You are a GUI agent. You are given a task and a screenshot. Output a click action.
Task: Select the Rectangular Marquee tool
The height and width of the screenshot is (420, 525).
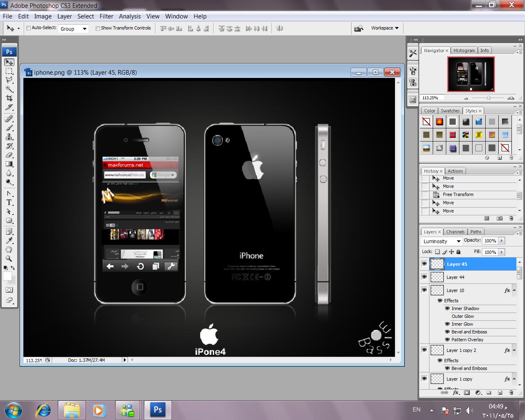click(9, 71)
